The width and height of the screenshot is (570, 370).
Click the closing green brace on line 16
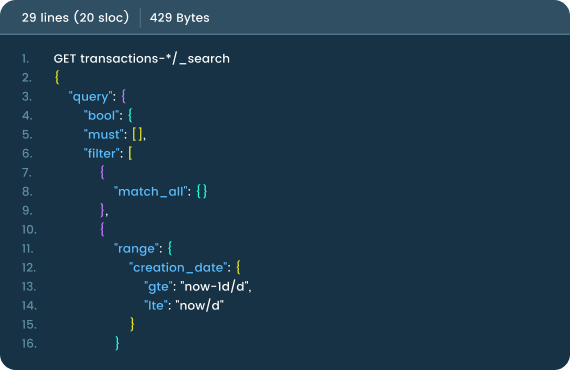point(117,343)
